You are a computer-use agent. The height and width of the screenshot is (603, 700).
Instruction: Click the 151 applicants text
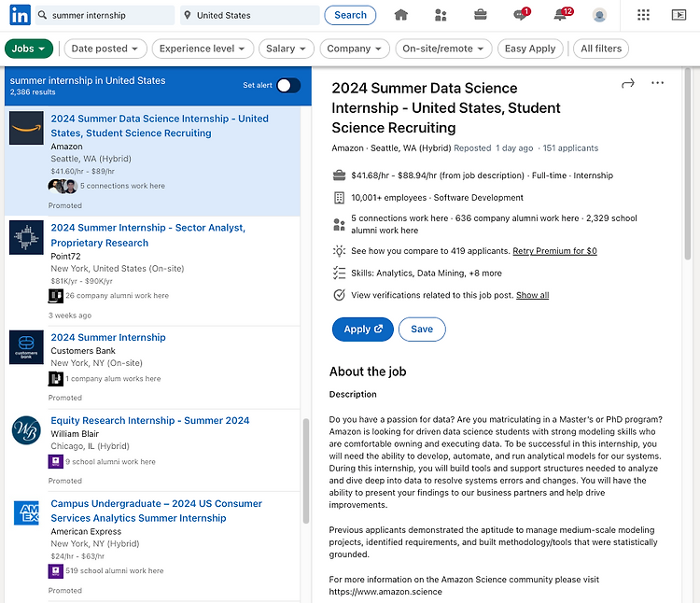[x=570, y=148]
